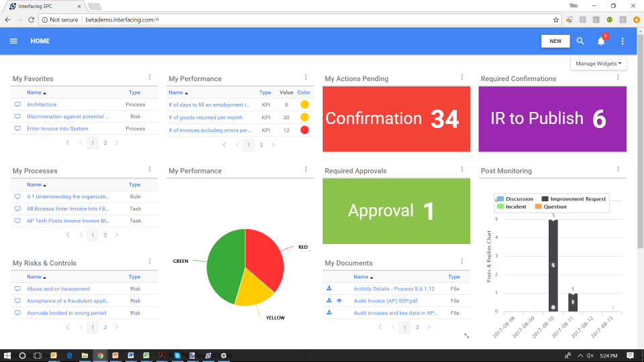Sort My Documents by Name column
The height and width of the screenshot is (362, 644).
tap(363, 277)
